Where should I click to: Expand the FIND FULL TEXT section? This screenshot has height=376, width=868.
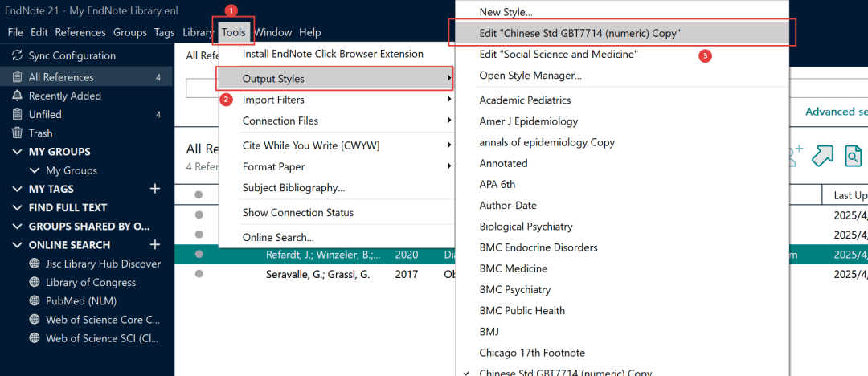click(17, 207)
